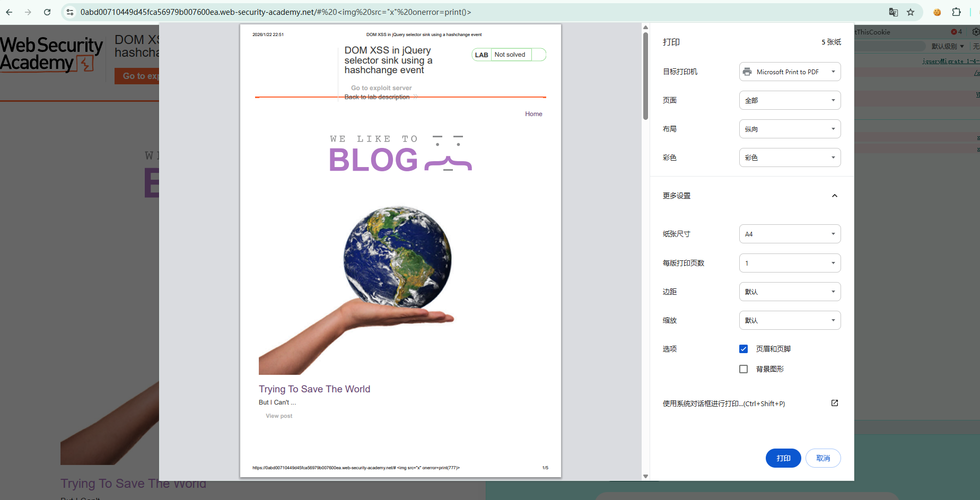Screen dimensions: 980x500
Task: Open the pages per sheet dropdown showing 1
Action: point(790,263)
